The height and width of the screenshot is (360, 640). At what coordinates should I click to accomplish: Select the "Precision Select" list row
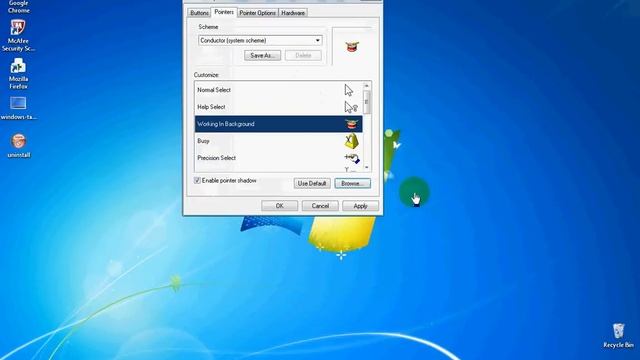[x=278, y=158]
